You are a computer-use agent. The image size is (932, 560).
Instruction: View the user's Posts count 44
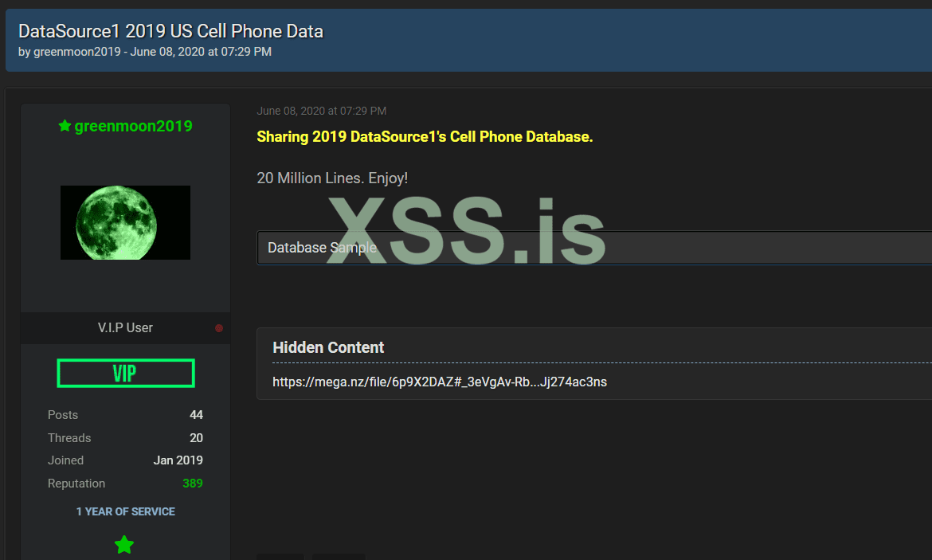[x=196, y=415]
